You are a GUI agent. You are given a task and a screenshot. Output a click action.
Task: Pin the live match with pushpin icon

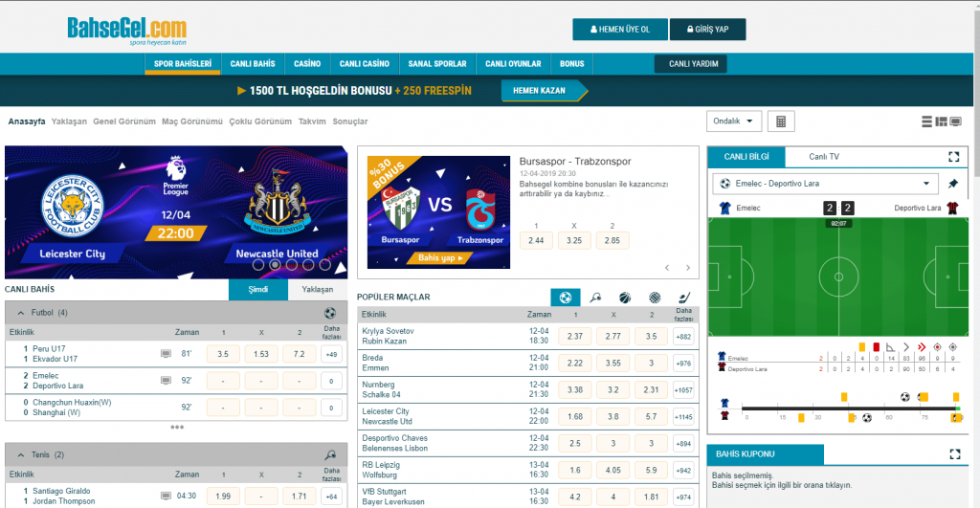(x=952, y=184)
